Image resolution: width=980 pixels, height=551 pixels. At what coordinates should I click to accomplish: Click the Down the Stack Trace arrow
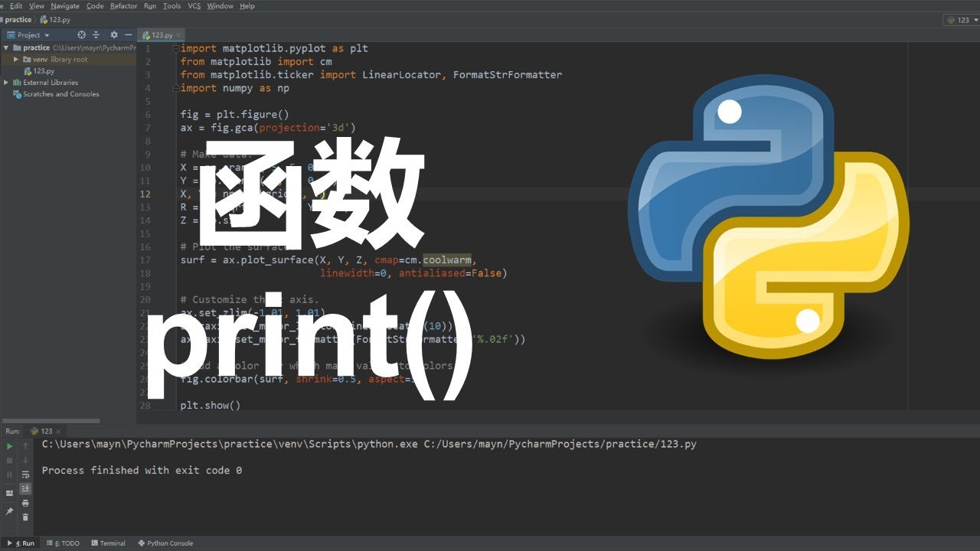pyautogui.click(x=25, y=460)
